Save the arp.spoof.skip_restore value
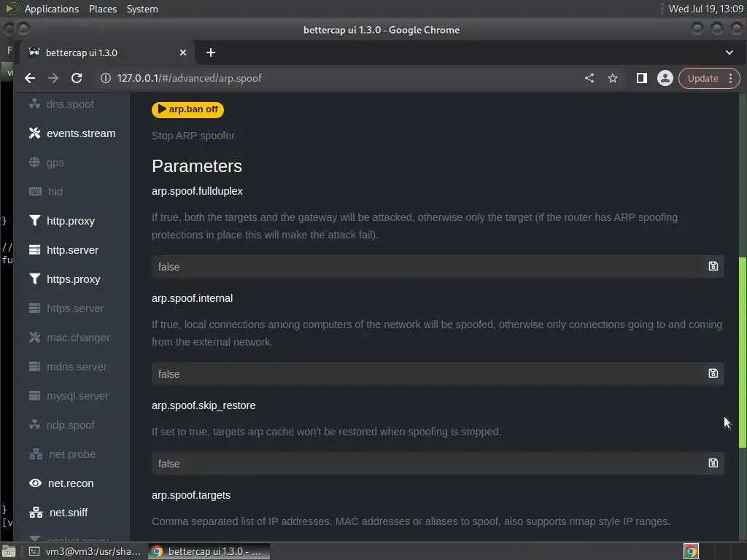Viewport: 747px width, 560px height. 713,463
